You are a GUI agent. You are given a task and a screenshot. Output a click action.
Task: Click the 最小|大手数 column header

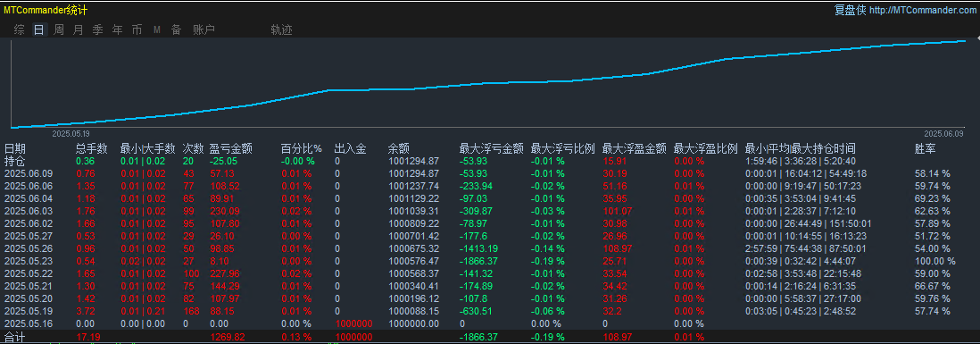[x=146, y=149]
